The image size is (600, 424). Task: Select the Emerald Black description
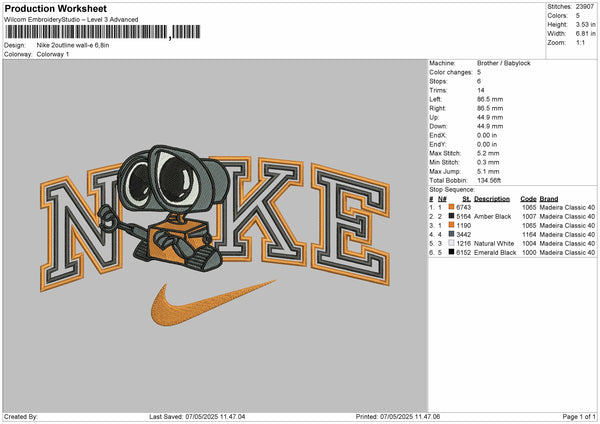point(495,253)
